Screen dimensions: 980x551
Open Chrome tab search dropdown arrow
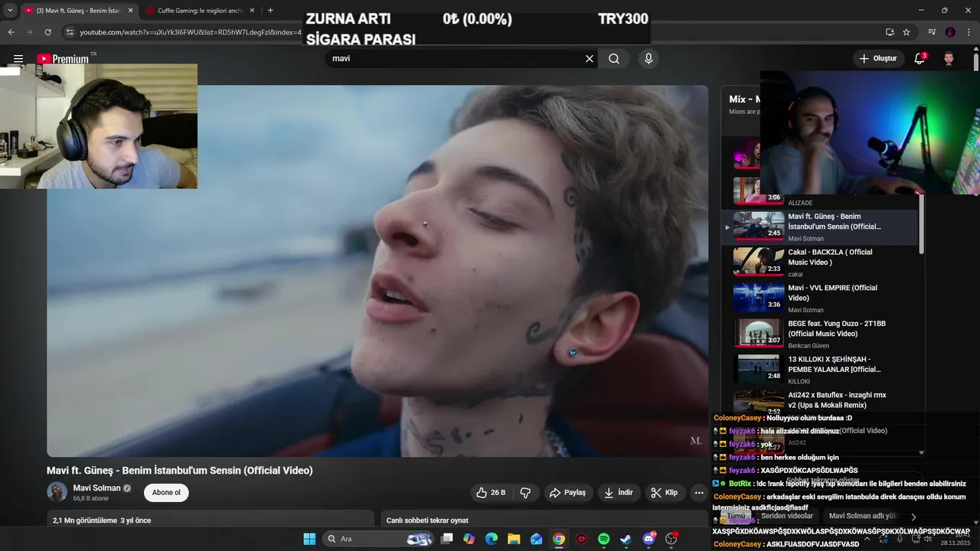click(x=10, y=11)
